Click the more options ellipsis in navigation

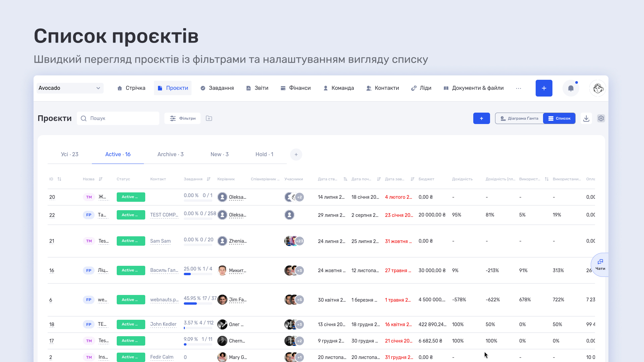point(518,88)
